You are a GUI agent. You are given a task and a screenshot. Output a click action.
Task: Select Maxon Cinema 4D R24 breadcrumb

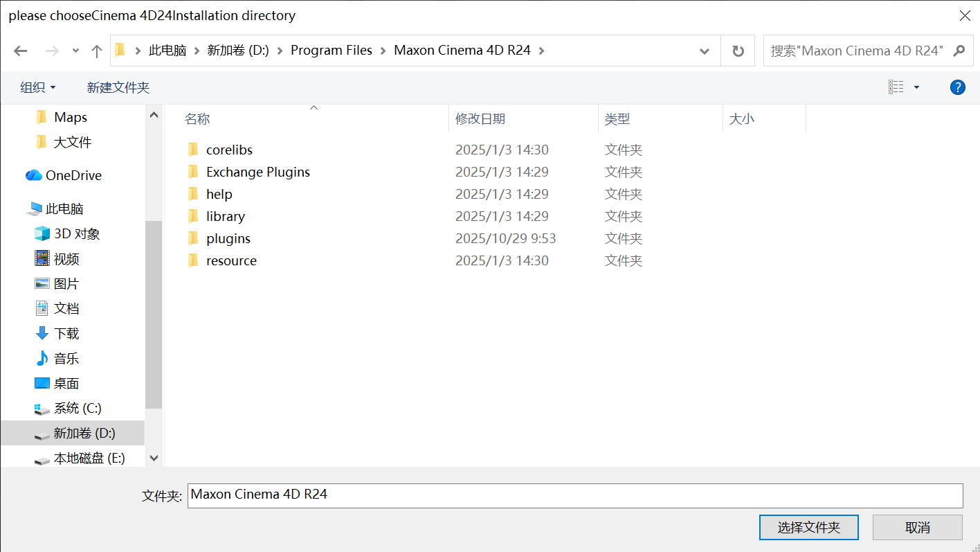tap(462, 51)
